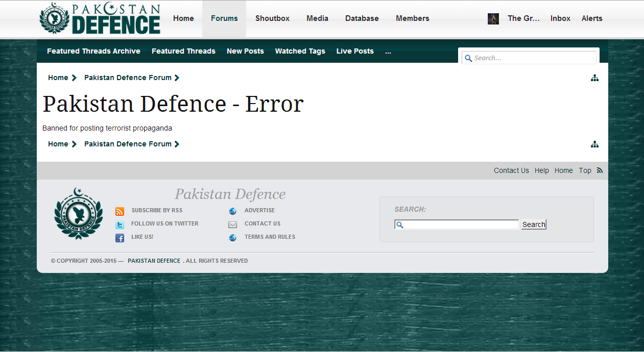Open the Forums tab
The width and height of the screenshot is (644, 352).
[x=224, y=18]
